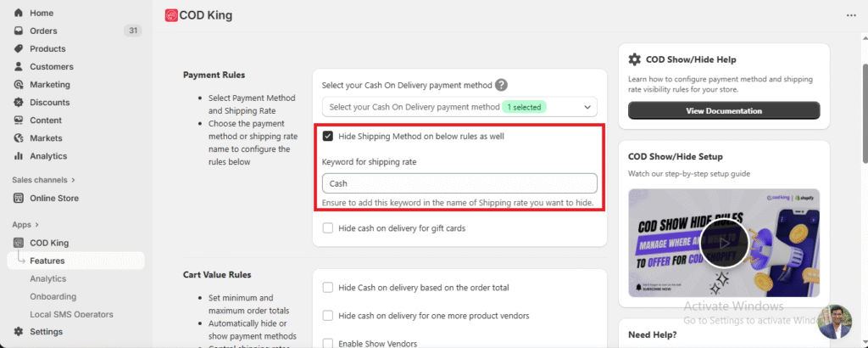Open the three-dot more options menu
This screenshot has width=868, height=348.
click(x=851, y=15)
